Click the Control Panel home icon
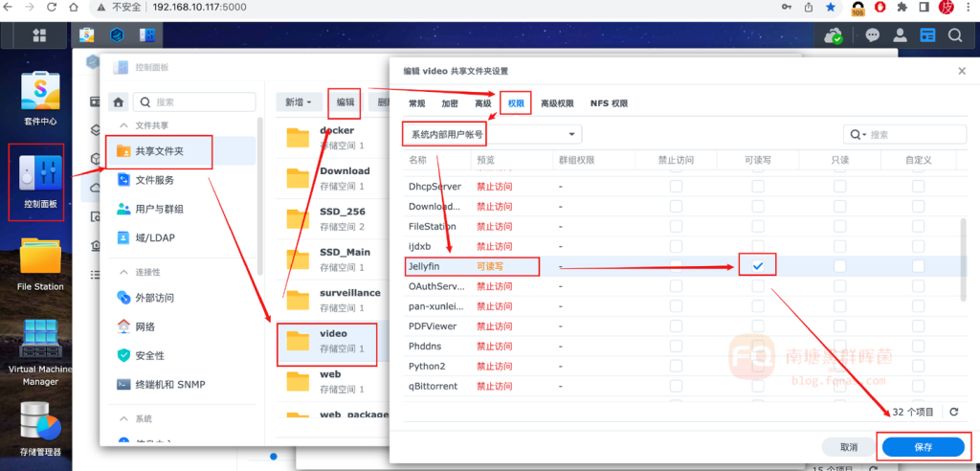 pos(118,101)
